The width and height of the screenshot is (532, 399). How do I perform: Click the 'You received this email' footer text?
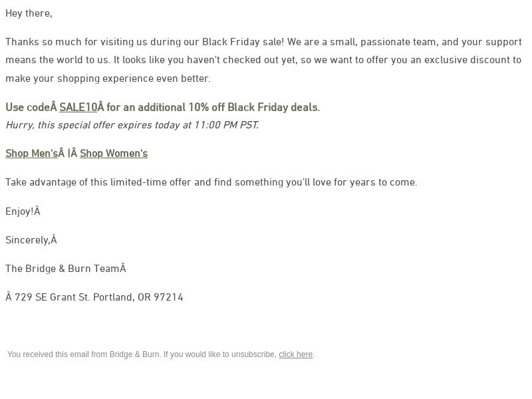pos(142,354)
